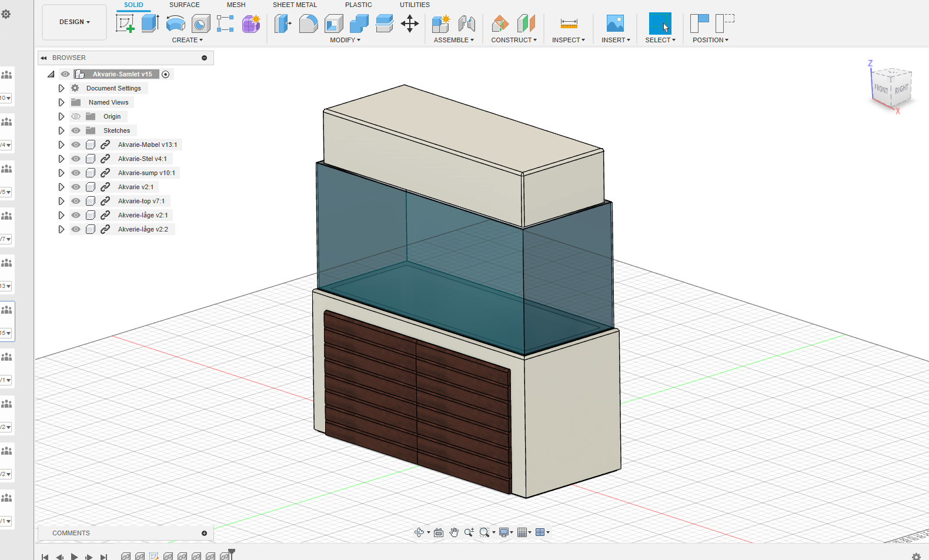Hide the Akvarie-top v7:1 component
929x560 pixels.
[76, 201]
